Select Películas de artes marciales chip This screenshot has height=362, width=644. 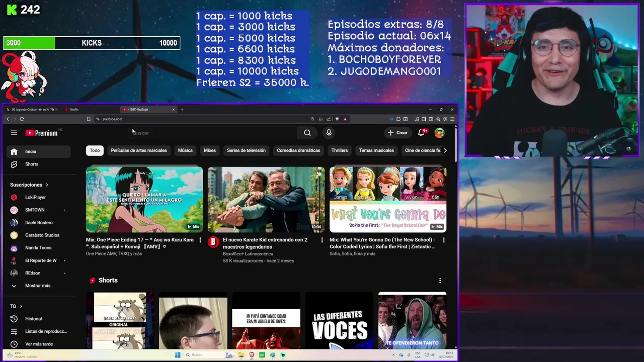[x=139, y=150]
